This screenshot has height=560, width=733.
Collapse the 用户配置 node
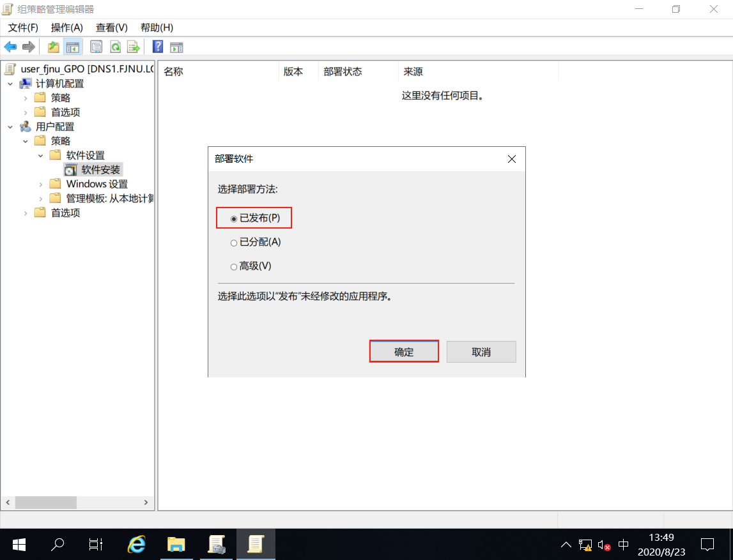pos(10,127)
